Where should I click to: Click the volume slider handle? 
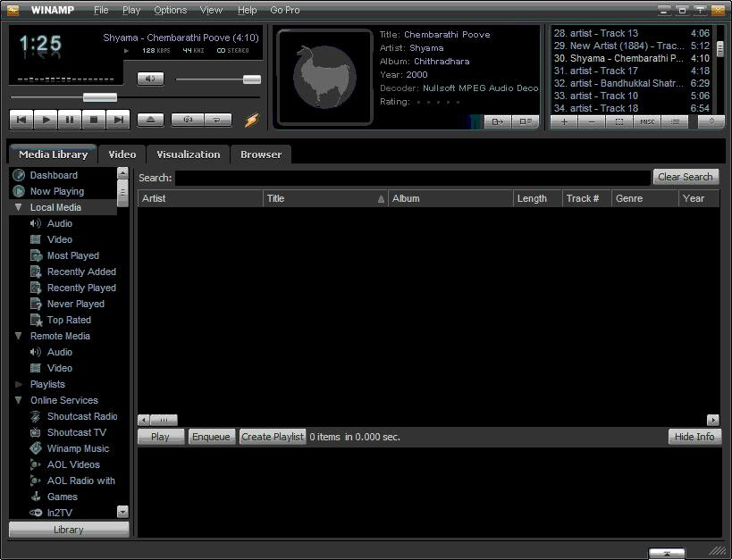tap(252, 79)
